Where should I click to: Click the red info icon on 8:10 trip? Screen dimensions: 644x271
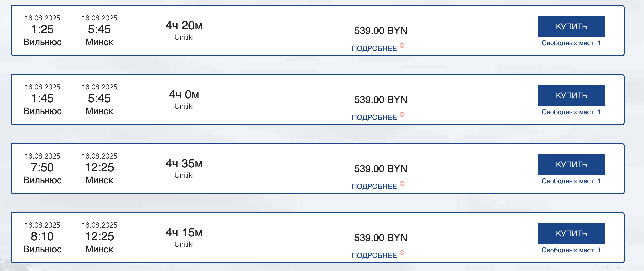pyautogui.click(x=402, y=253)
